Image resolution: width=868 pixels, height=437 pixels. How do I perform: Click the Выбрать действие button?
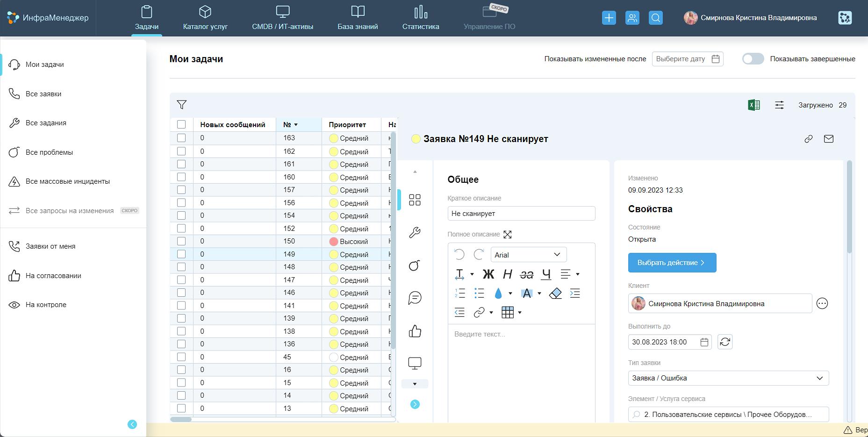click(672, 263)
